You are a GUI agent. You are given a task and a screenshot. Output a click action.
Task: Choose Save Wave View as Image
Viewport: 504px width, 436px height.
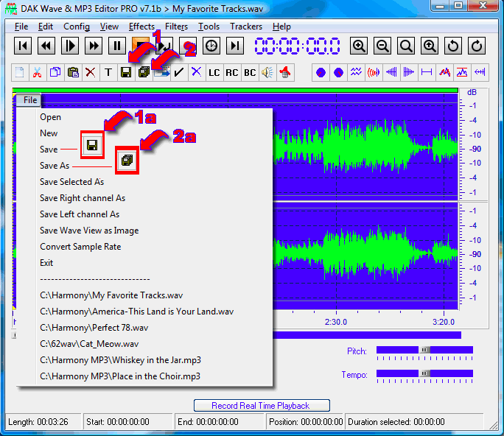click(x=89, y=231)
